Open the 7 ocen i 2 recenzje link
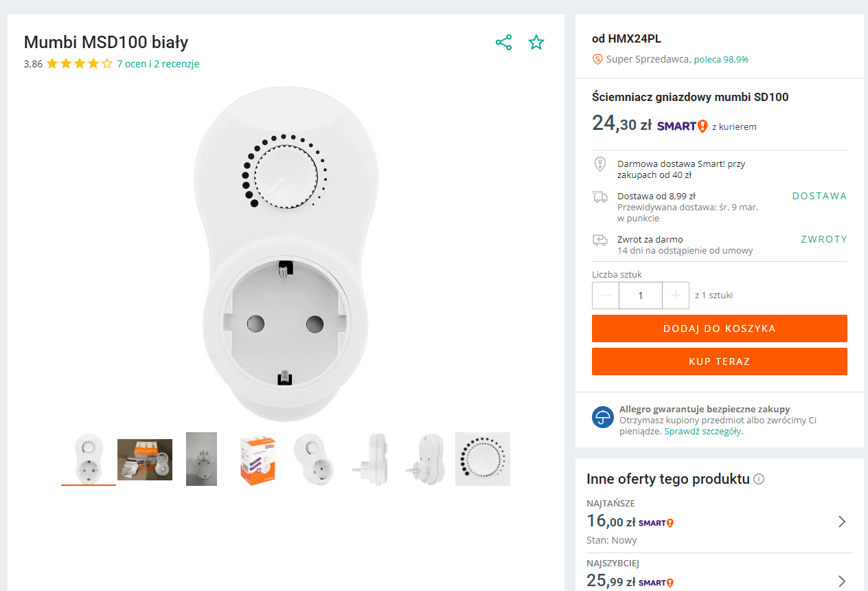The width and height of the screenshot is (868, 591). [158, 64]
